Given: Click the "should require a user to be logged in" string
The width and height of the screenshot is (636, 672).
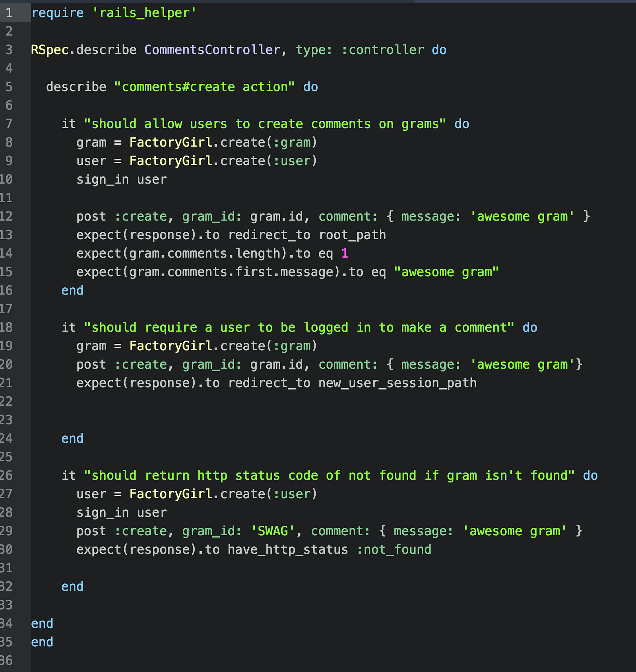Looking at the screenshot, I should click(299, 327).
